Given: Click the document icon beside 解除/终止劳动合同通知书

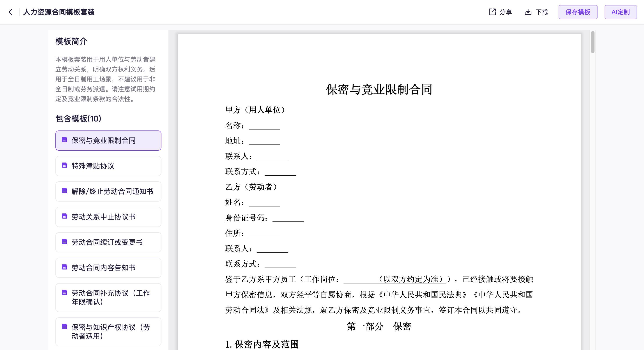Looking at the screenshot, I should click(64, 191).
